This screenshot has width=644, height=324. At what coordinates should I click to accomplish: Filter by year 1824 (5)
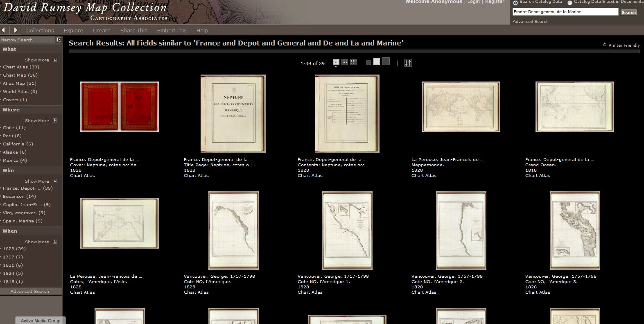[13, 273]
